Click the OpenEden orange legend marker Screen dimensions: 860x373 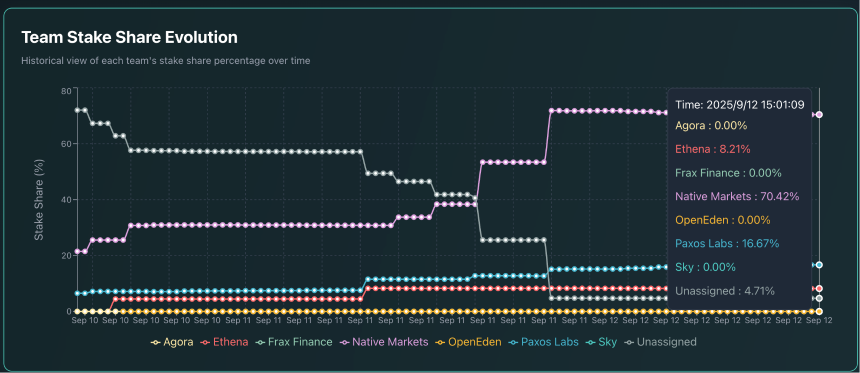pos(440,343)
